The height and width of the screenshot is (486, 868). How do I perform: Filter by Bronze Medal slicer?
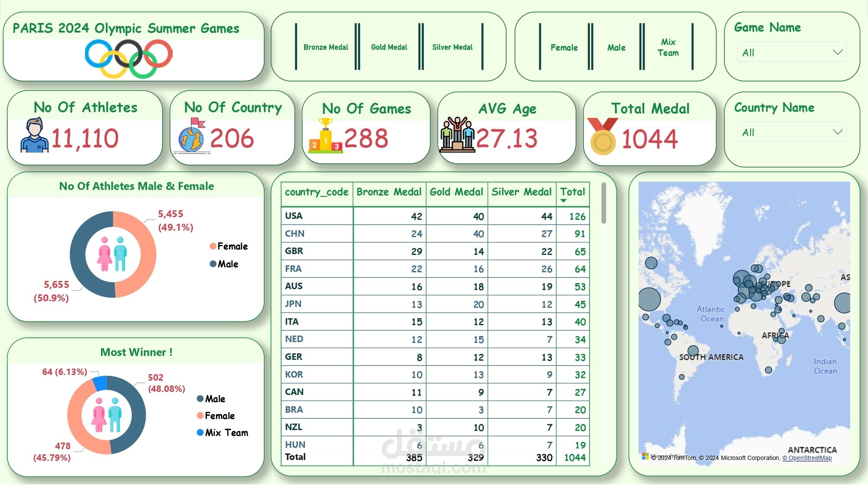point(326,47)
